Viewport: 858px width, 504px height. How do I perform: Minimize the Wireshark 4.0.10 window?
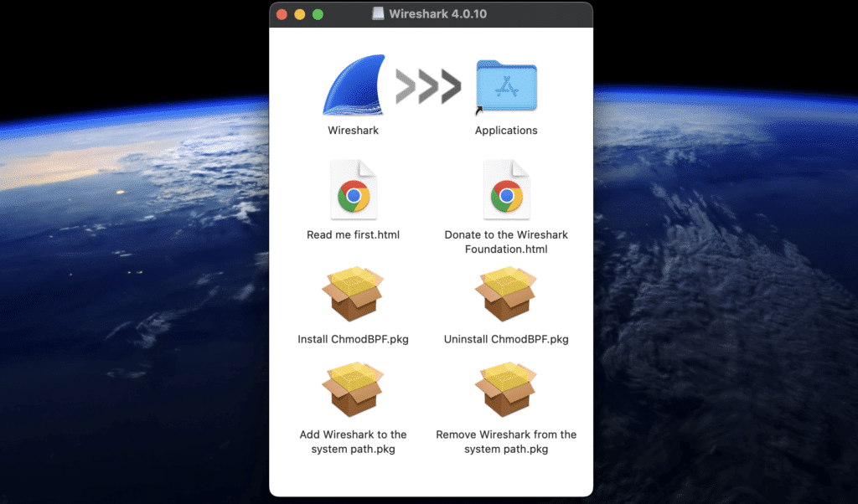coord(300,14)
